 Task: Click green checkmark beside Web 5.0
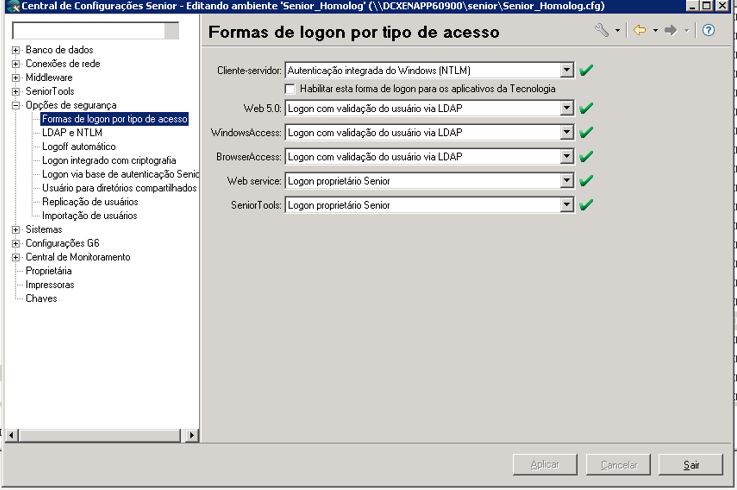(x=586, y=107)
